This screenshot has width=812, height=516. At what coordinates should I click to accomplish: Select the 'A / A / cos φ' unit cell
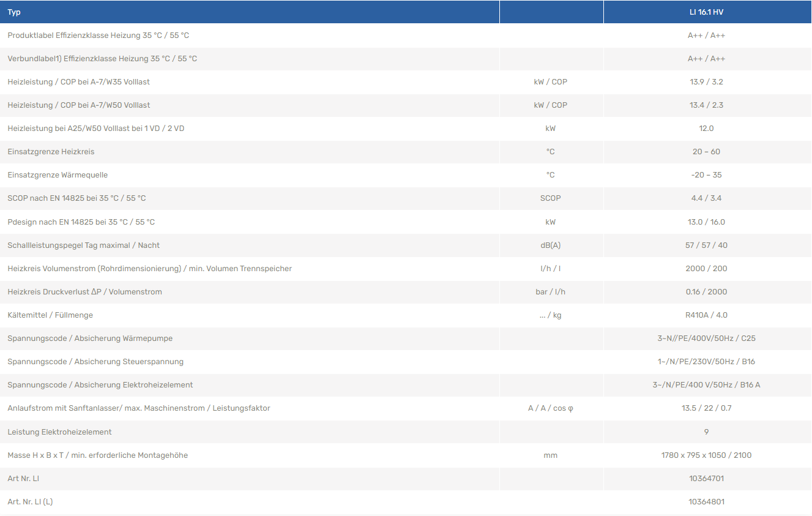click(x=550, y=408)
